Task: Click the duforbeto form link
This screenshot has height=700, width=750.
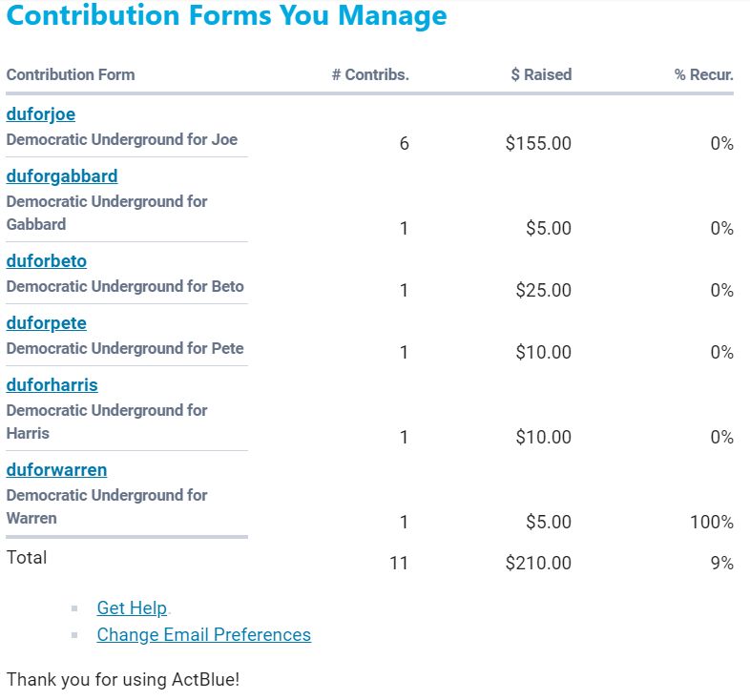Action: (x=47, y=261)
